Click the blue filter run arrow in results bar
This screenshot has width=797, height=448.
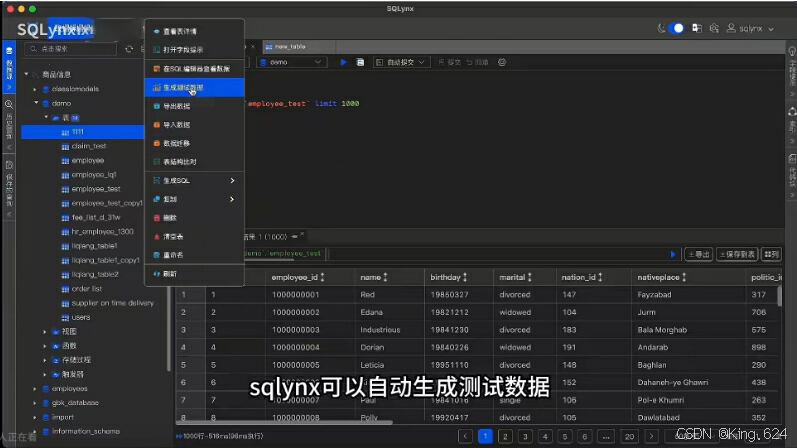pos(673,254)
